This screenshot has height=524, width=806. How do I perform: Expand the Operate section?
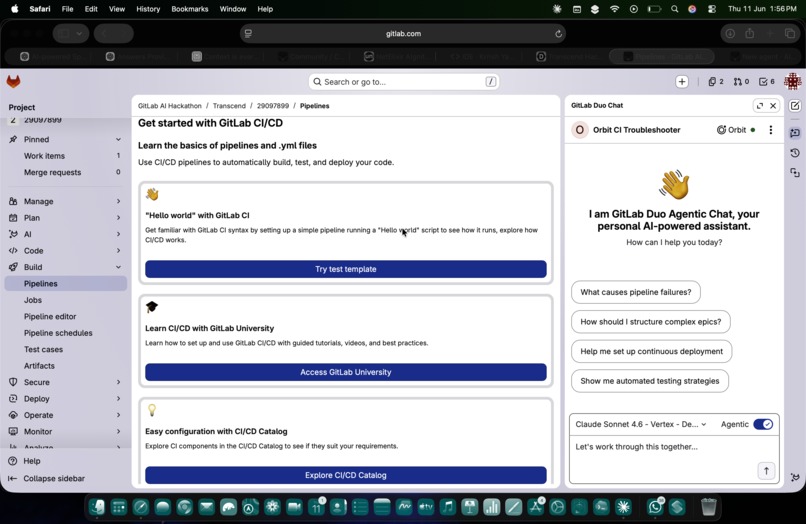pyautogui.click(x=66, y=415)
